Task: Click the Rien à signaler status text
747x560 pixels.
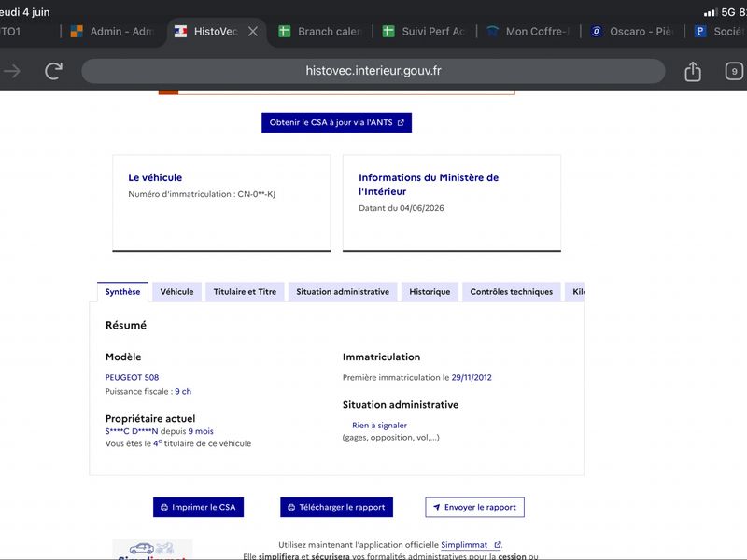Action: click(379, 426)
